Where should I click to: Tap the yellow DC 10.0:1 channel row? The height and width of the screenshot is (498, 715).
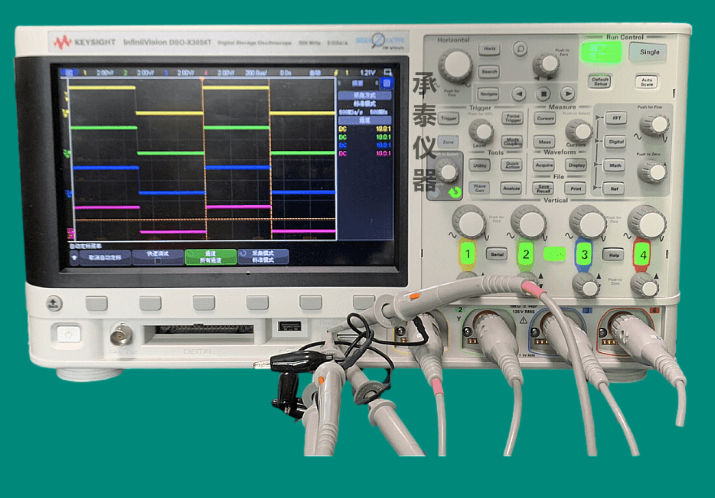364,129
